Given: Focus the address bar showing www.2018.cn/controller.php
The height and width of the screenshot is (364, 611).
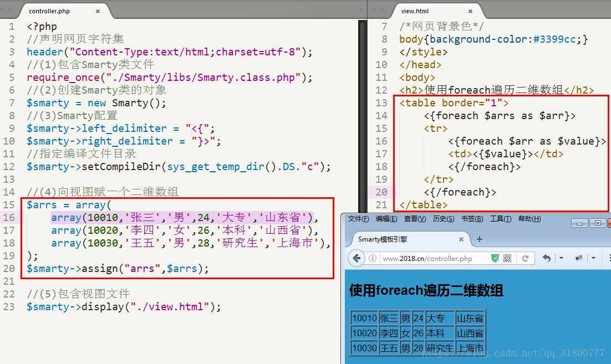Looking at the screenshot, I should pyautogui.click(x=427, y=259).
